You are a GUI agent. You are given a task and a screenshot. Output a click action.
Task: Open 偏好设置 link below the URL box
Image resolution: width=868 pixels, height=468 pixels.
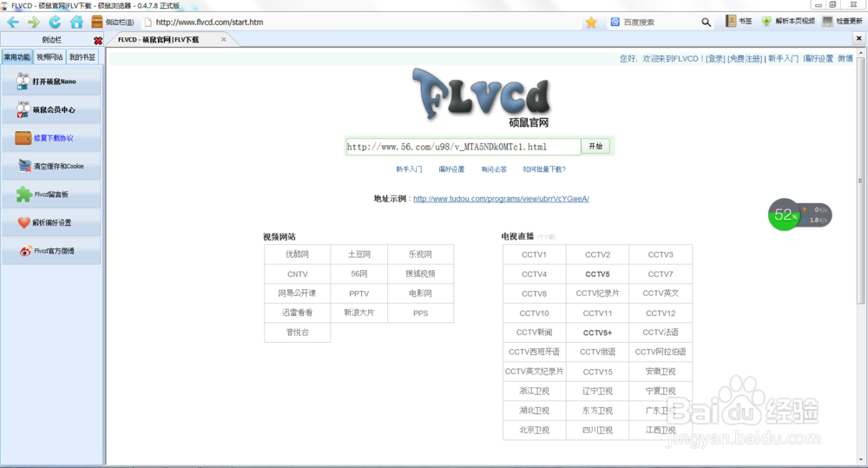[451, 169]
